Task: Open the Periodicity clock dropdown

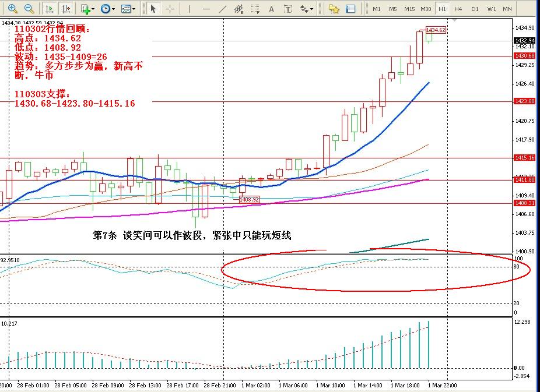Action: pos(107,9)
